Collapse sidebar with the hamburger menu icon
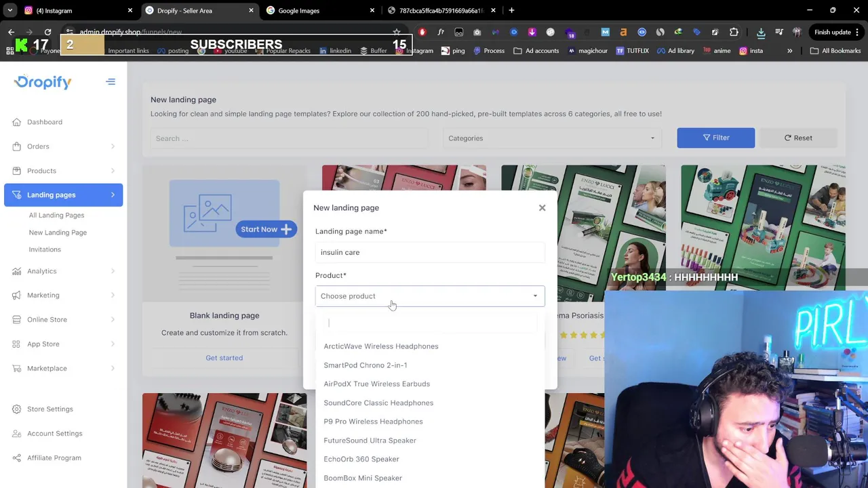The width and height of the screenshot is (868, 488). coord(111,82)
